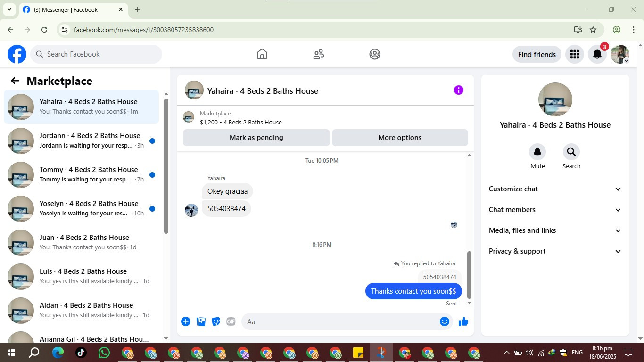
Task: Click the conversation list scrollbar
Action: [x=166, y=166]
